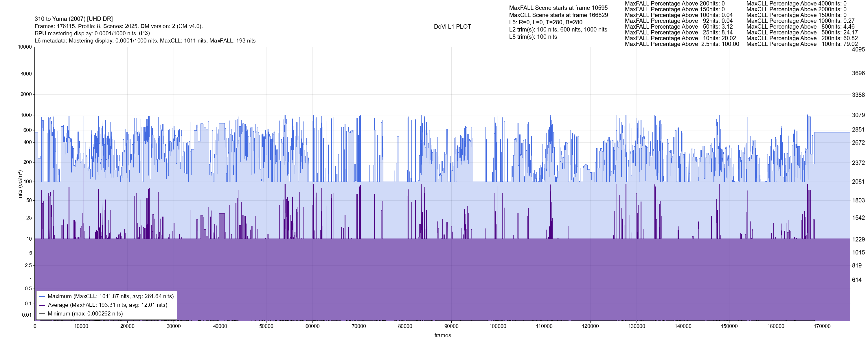This screenshot has height=347, width=868.
Task: Click the L2 trim(s) text line
Action: pos(558,30)
